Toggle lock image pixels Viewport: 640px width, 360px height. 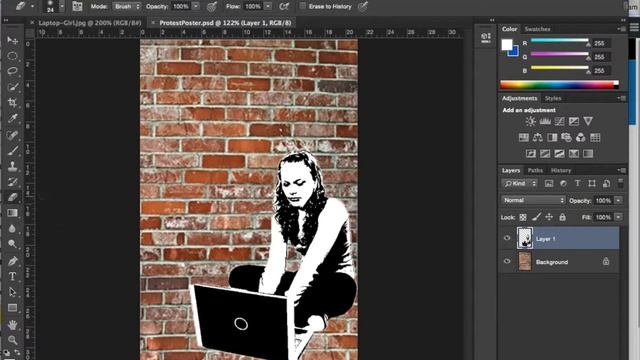click(x=536, y=217)
